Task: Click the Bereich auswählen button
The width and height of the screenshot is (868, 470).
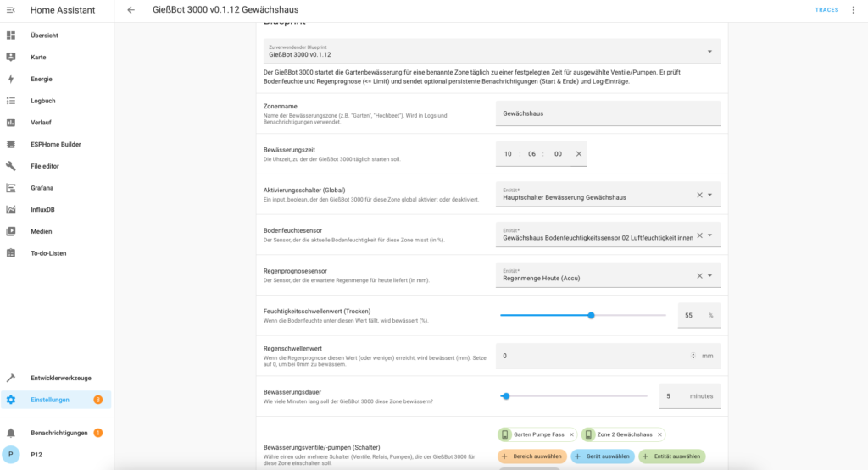Action: [x=532, y=456]
